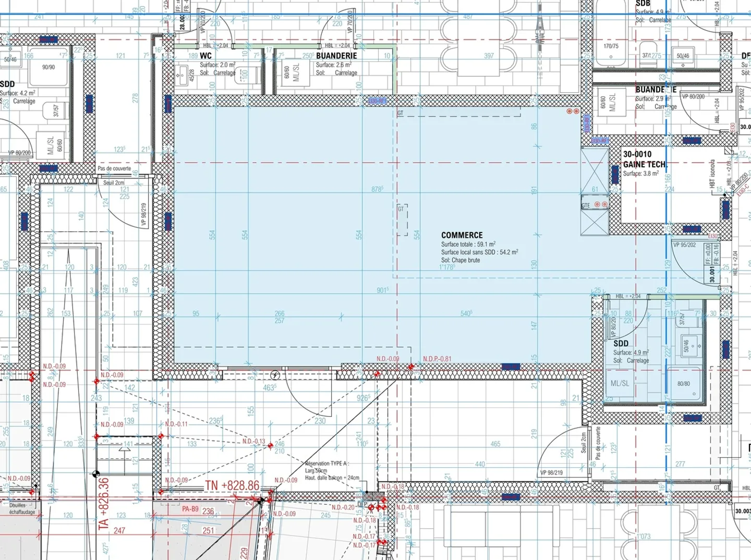This screenshot has height=560, width=751.
Task: Click the TN +828.86 elevation label
Action: pyautogui.click(x=232, y=485)
